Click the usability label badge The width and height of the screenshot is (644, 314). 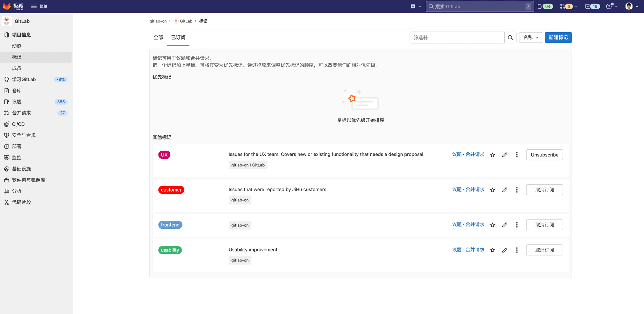point(170,250)
